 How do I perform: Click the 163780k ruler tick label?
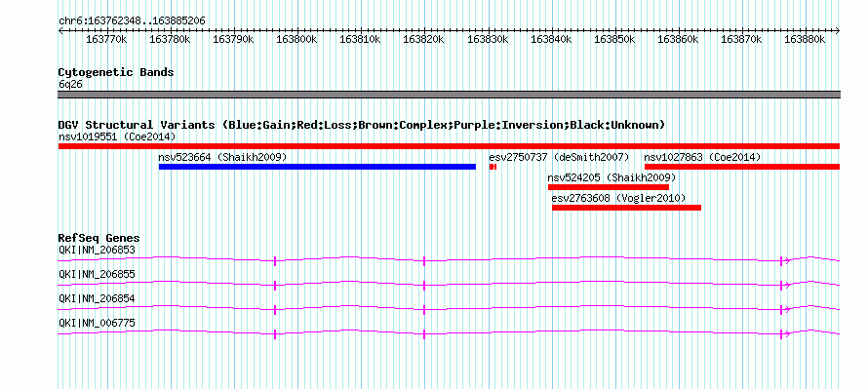171,39
